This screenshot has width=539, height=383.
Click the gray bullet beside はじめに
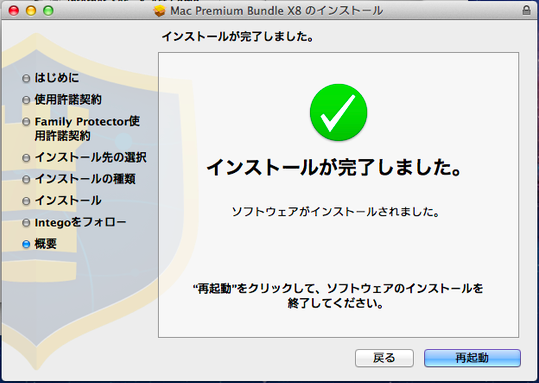pyautogui.click(x=26, y=78)
